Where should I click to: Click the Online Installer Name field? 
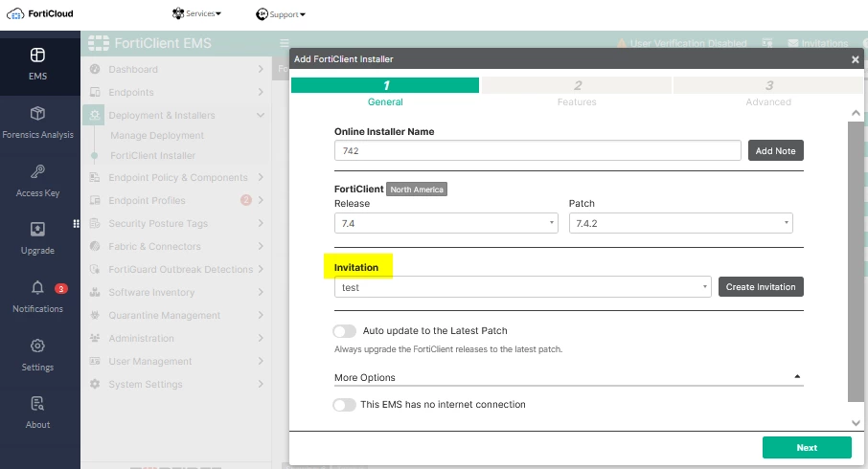[x=537, y=150]
